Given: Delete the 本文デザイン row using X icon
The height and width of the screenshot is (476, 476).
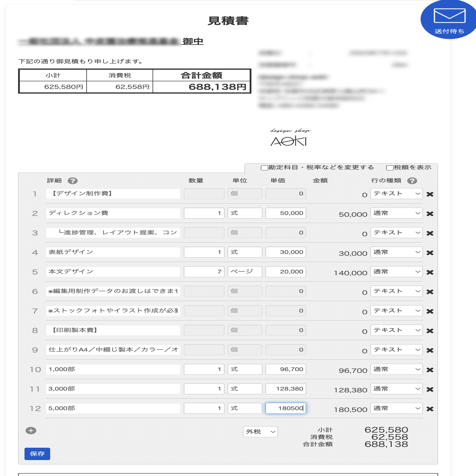Looking at the screenshot, I should 430,272.
